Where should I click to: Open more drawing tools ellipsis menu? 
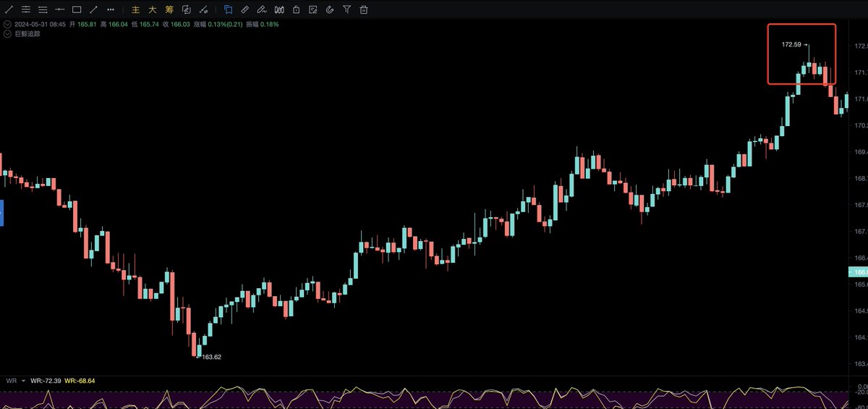(x=110, y=10)
